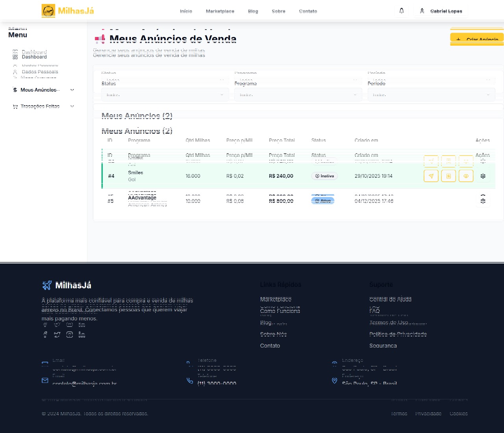The height and width of the screenshot is (433, 504).
Task: Open the Período filter dropdown
Action: point(431,95)
